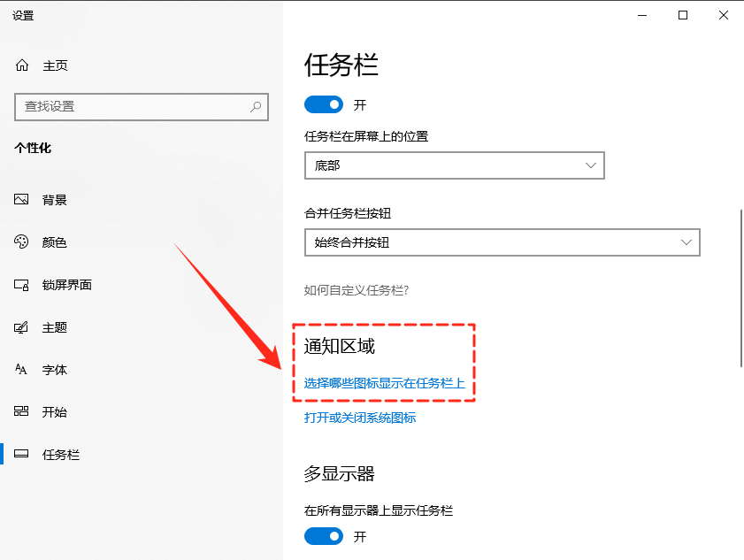This screenshot has width=744, height=560.
Task: Click the chevron arrow on 底部 combo box
Action: coord(592,165)
